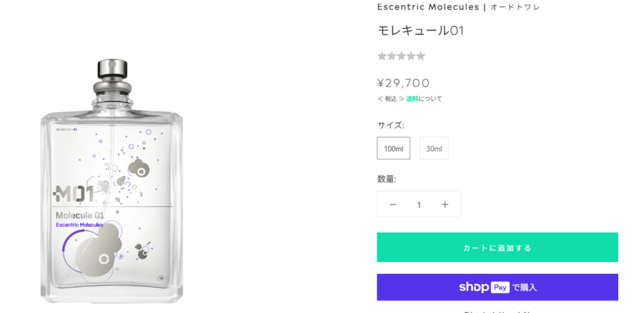
Task: Click the first star in the rating
Action: [x=382, y=56]
